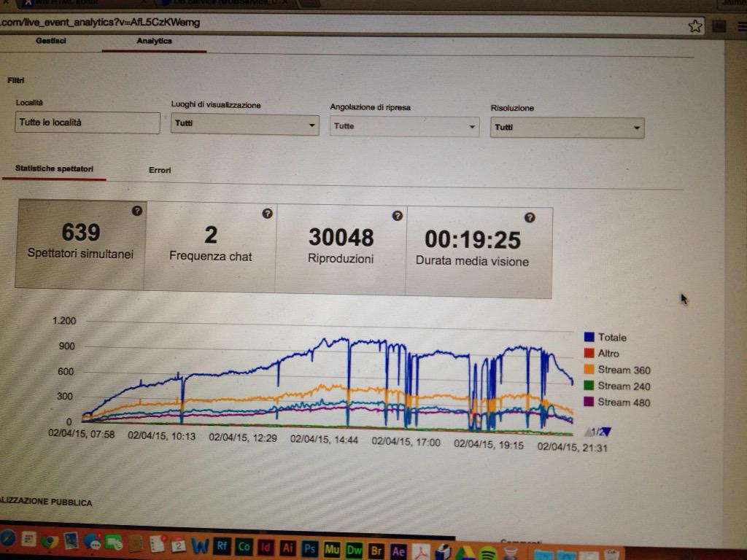
Task: Click the 02/04/15, 07:58 axis label
Action: pyautogui.click(x=82, y=434)
